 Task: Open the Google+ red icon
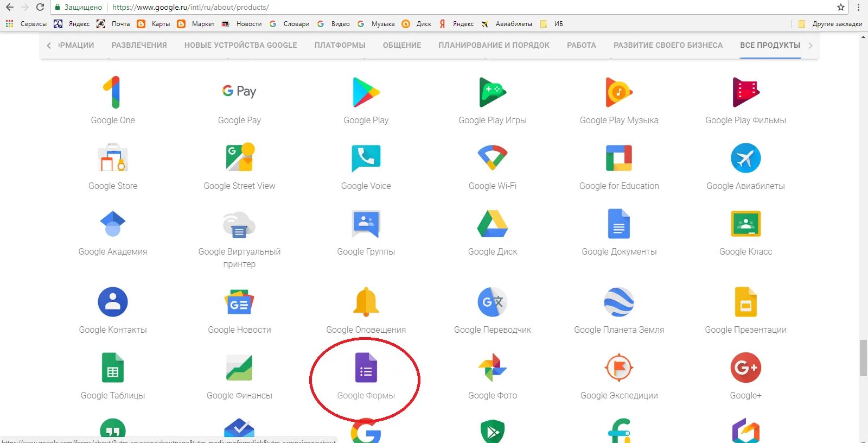coord(746,368)
